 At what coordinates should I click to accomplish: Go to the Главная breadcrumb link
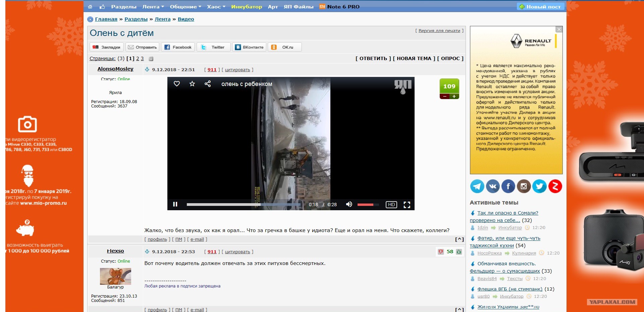coord(106,19)
